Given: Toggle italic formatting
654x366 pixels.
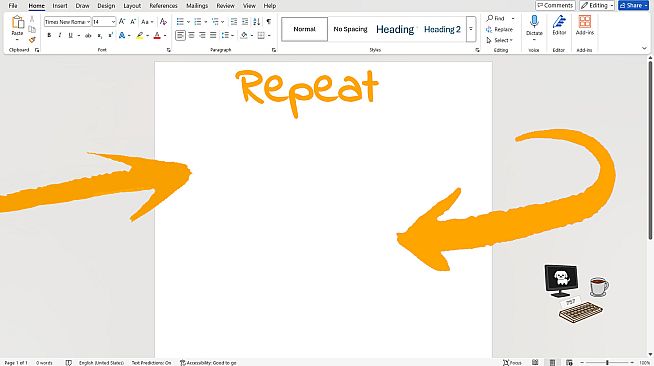Looking at the screenshot, I should [60, 35].
